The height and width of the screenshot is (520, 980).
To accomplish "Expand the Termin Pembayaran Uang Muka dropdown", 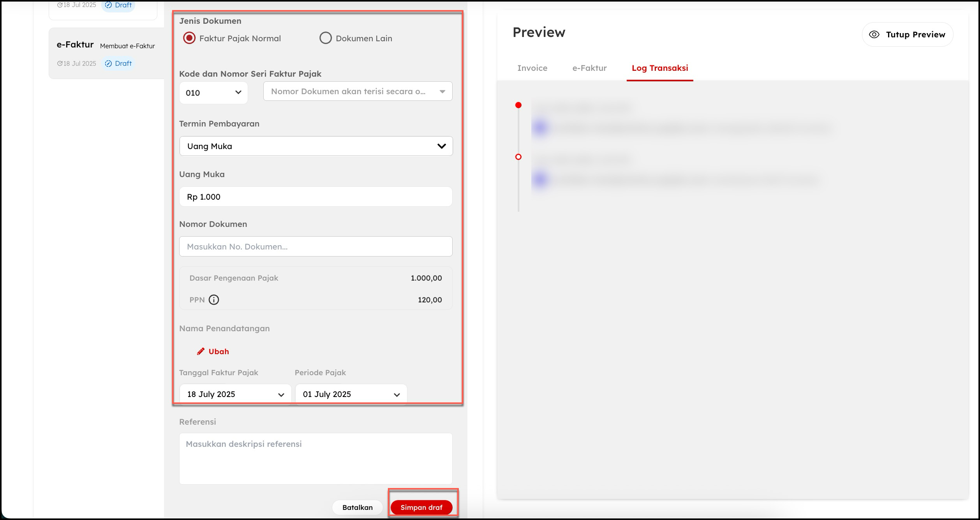I will (x=316, y=146).
